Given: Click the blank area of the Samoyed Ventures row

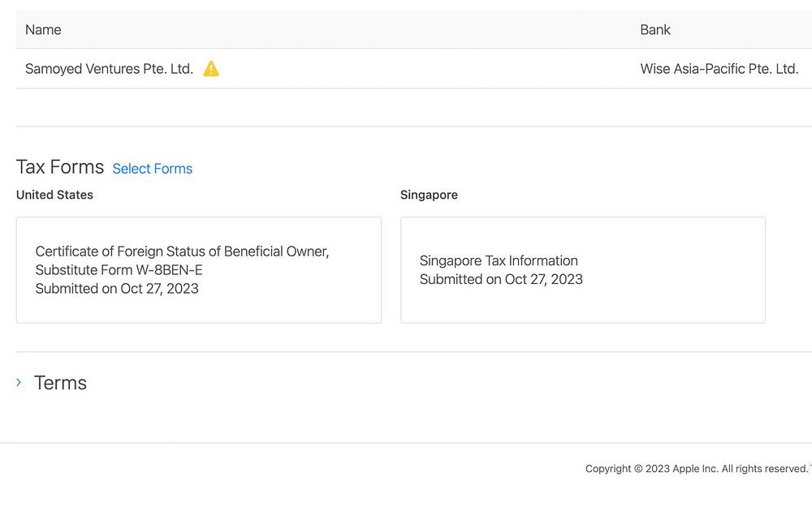Looking at the screenshot, I should click(422, 69).
